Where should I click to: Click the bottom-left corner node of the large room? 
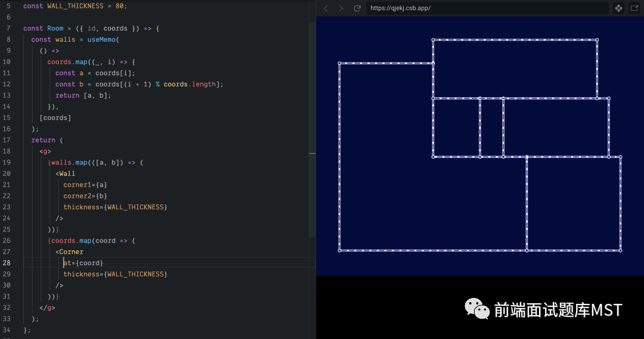[x=339, y=250]
